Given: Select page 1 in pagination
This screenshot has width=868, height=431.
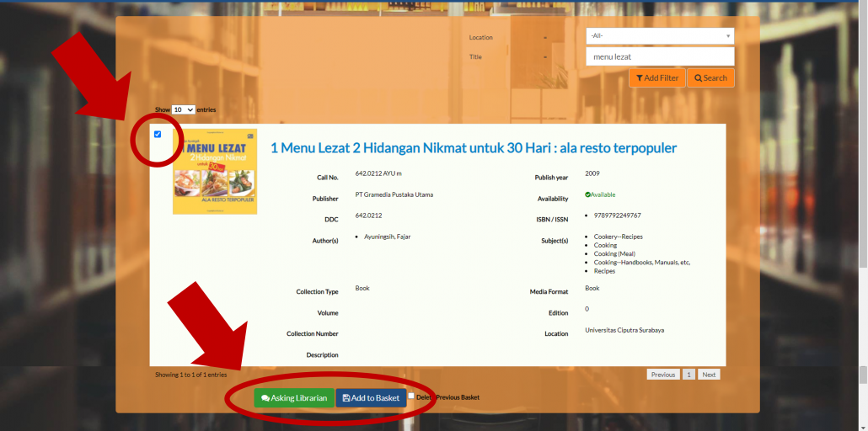Looking at the screenshot, I should coord(689,375).
